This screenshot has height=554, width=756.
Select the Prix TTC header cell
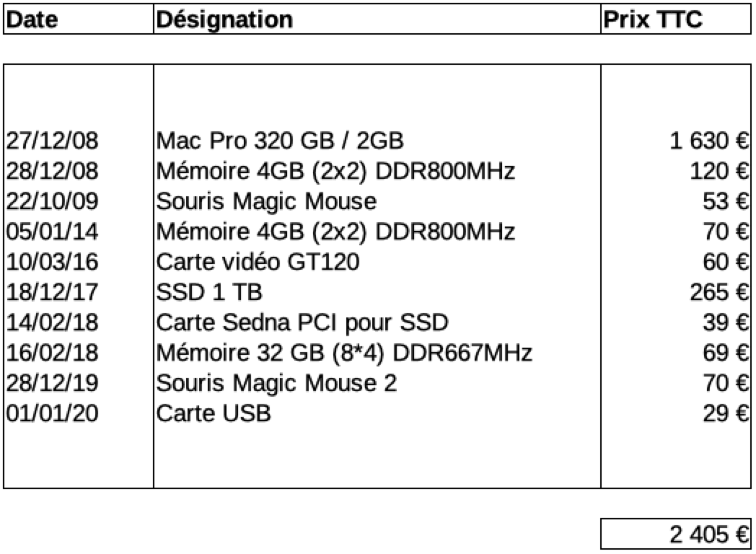[675, 19]
